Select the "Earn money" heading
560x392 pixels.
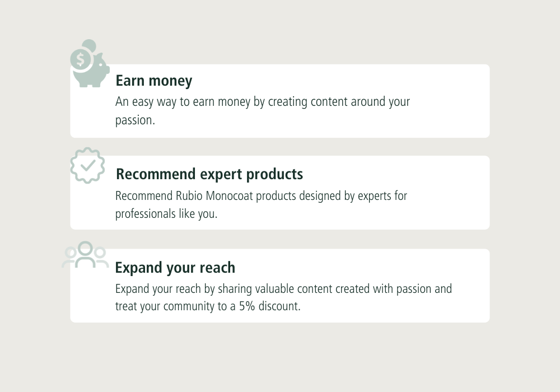154,81
